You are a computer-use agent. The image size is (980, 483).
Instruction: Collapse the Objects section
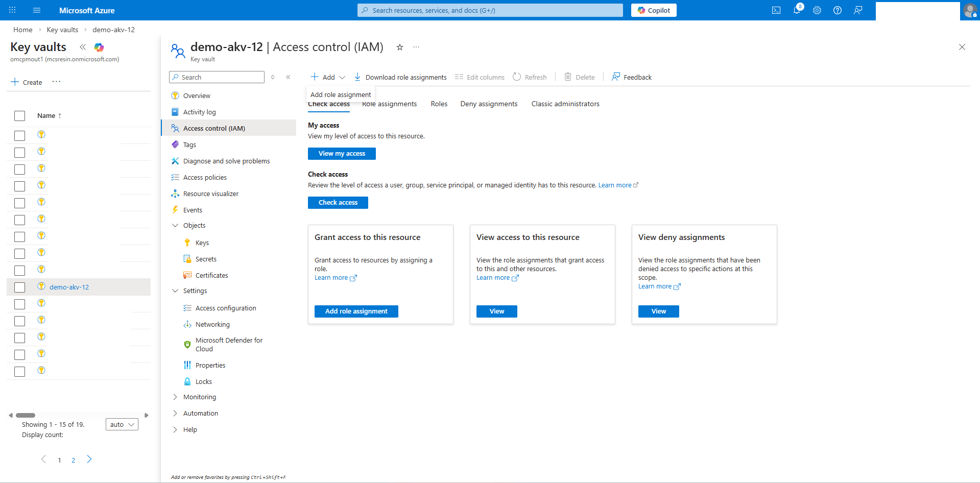176,225
